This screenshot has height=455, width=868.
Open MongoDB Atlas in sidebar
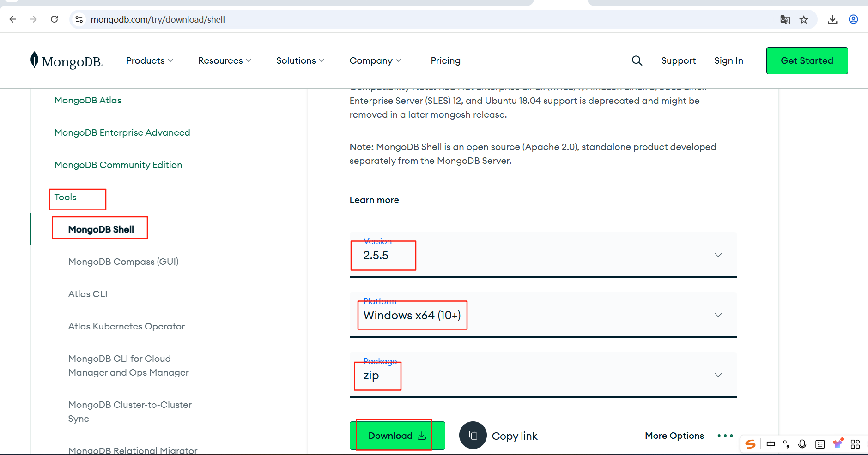point(88,100)
